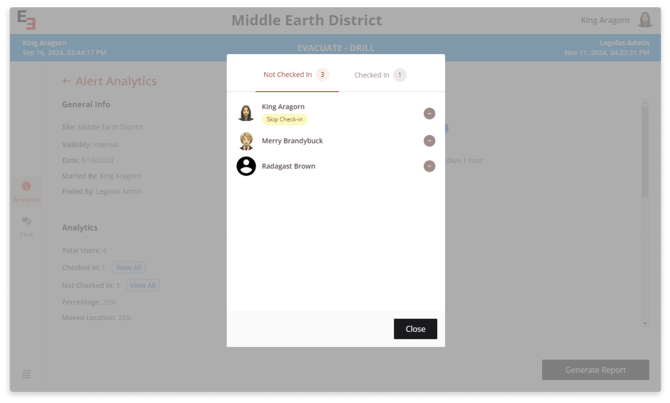Click the remove icon beside King Aragorn

pos(429,113)
